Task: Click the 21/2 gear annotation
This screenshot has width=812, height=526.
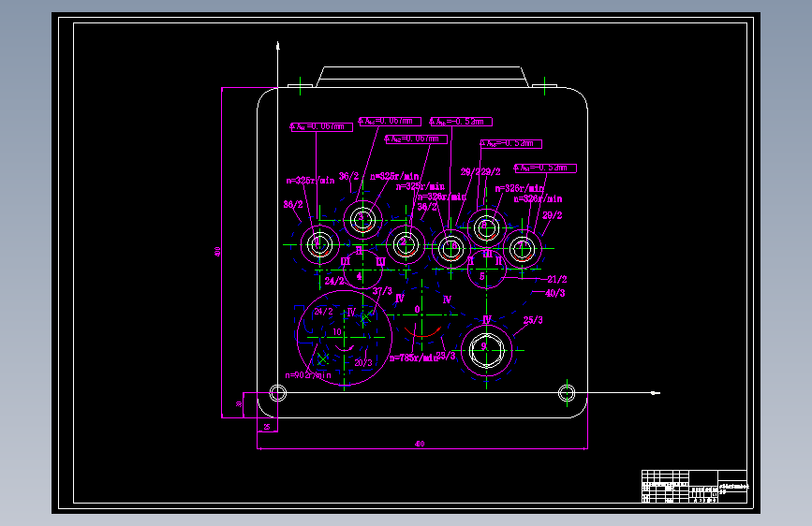Action: point(556,279)
